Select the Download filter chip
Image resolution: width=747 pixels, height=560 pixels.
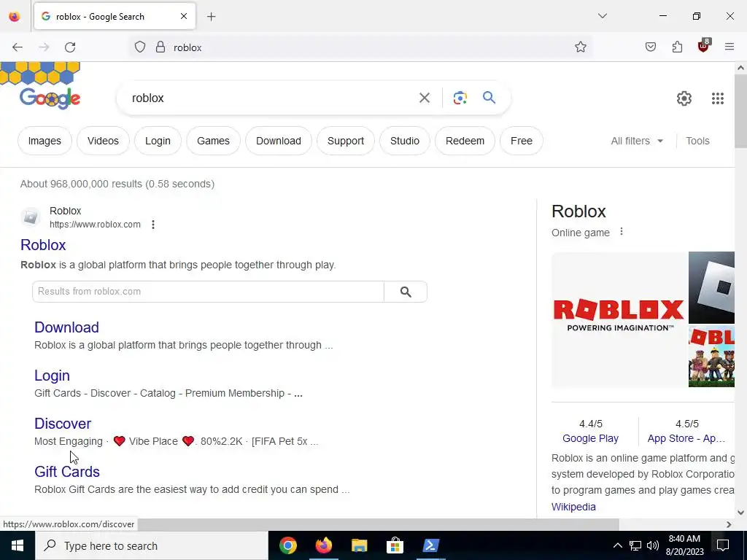279,141
